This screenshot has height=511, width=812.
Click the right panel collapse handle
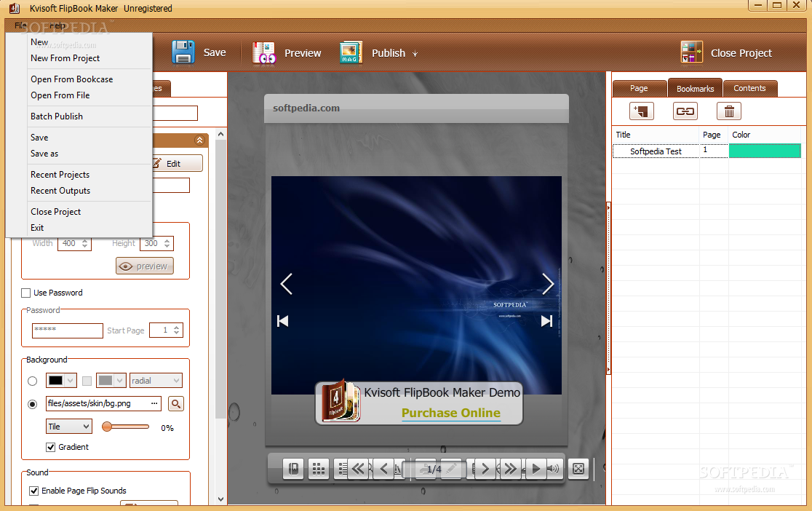tap(608, 288)
